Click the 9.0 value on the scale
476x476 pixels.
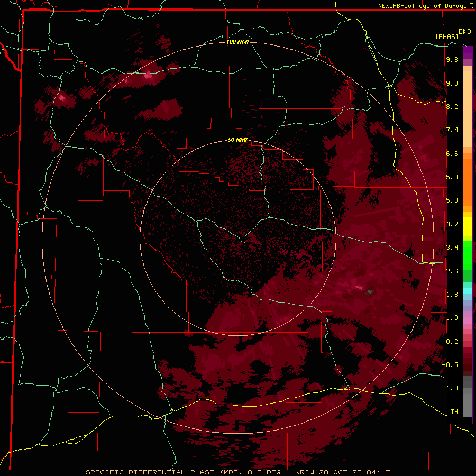click(x=452, y=83)
